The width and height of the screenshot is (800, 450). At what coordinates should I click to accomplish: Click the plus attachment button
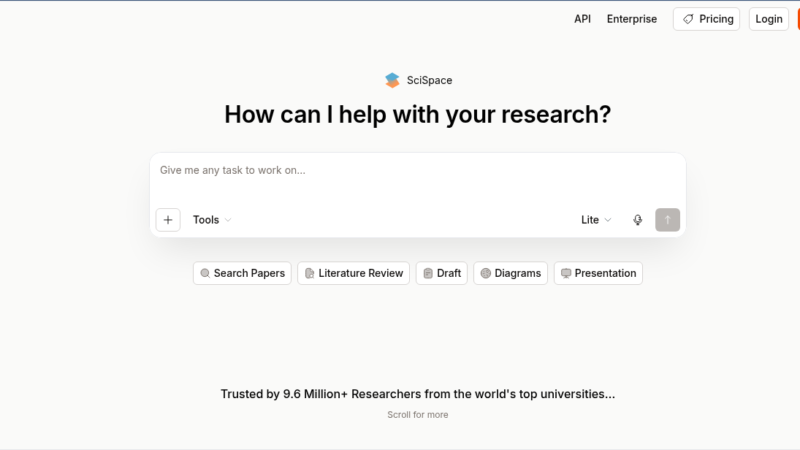click(168, 220)
